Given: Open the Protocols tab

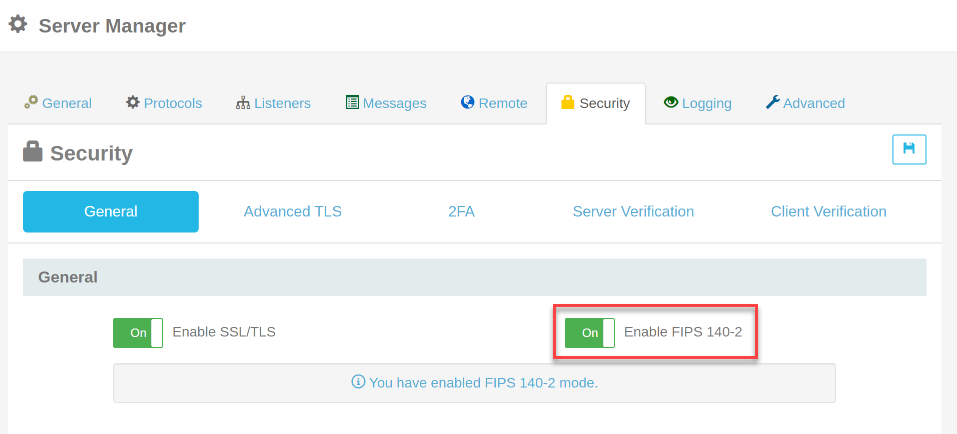Looking at the screenshot, I should click(164, 103).
